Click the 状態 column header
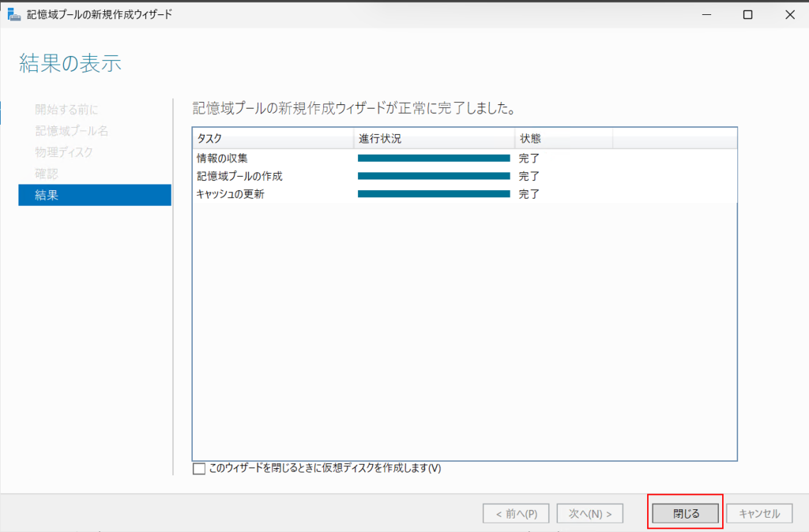Image resolution: width=809 pixels, height=532 pixels. point(563,139)
